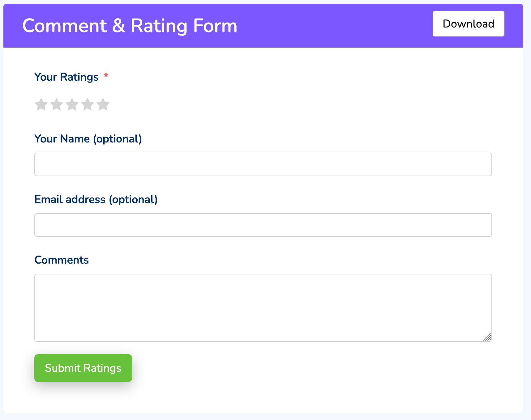The width and height of the screenshot is (531, 420).
Task: Click into the Email address field
Action: [x=263, y=225]
